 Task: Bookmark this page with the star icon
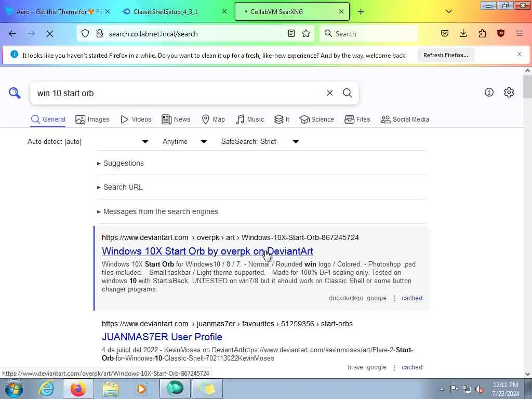tap(306, 33)
